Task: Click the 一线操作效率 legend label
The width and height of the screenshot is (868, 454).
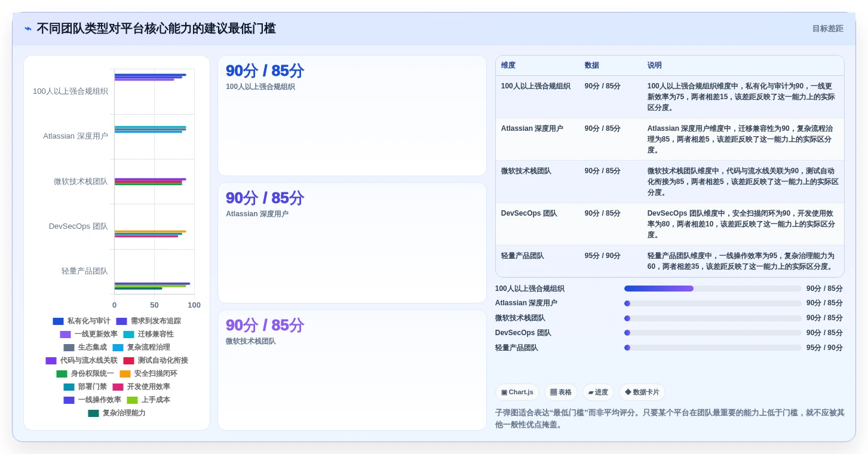Action: pyautogui.click(x=99, y=400)
